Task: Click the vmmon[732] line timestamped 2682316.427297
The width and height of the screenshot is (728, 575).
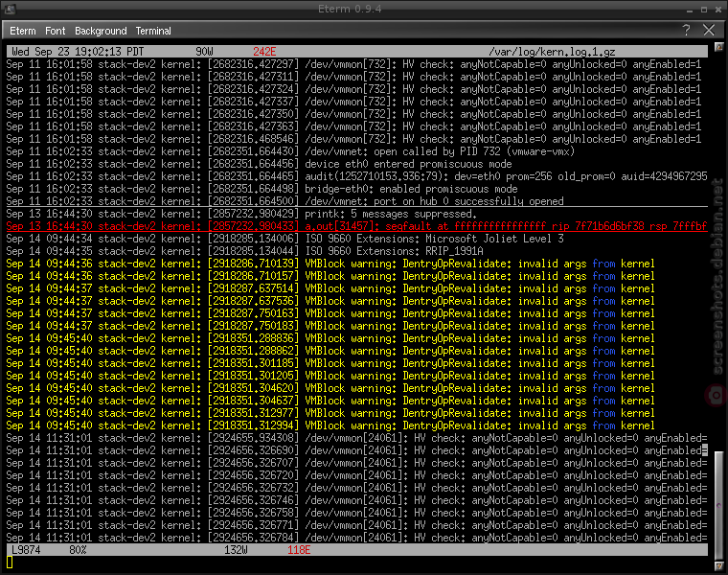Action: pos(353,64)
